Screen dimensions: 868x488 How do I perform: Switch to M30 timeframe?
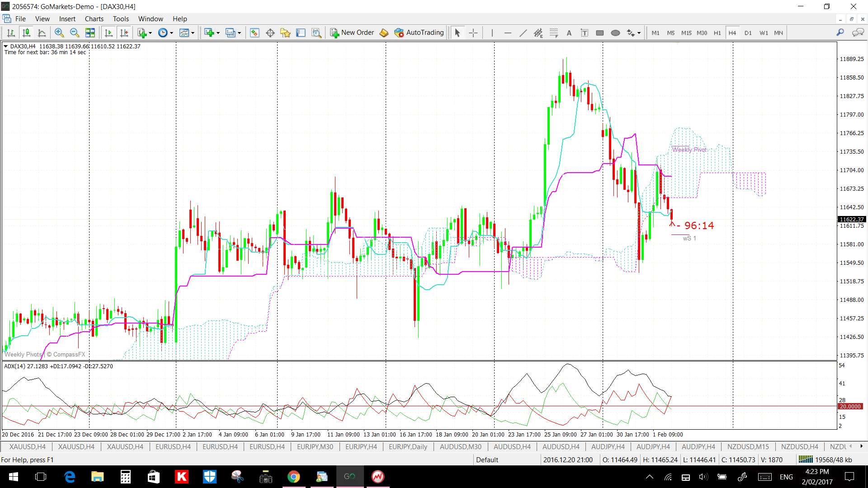click(702, 33)
